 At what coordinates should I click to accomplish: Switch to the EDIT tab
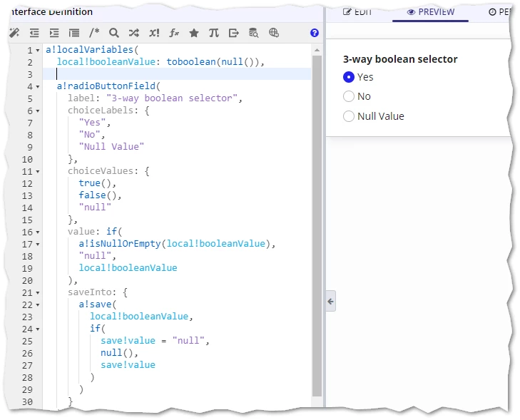(x=357, y=12)
